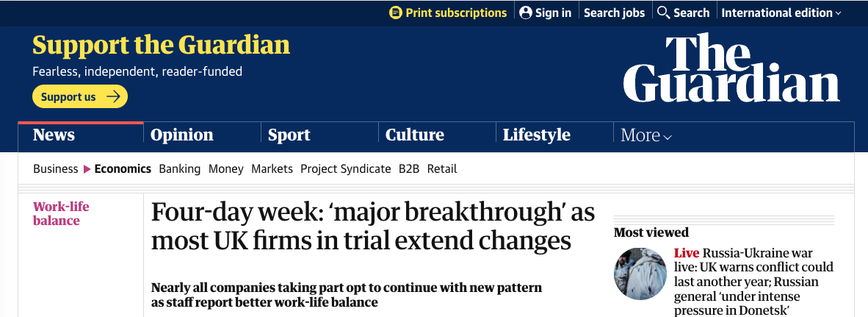Open the International edition dropdown
The image size is (868, 317).
click(781, 13)
